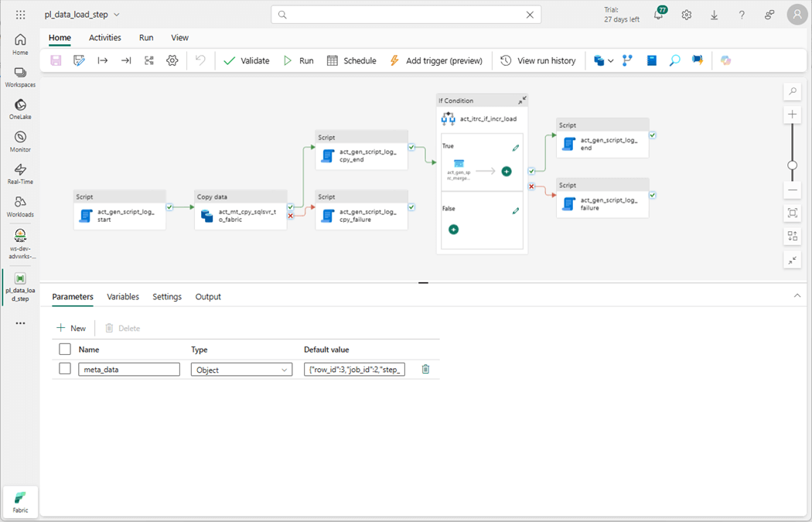Click the canvas zoom slider handle

793,165
